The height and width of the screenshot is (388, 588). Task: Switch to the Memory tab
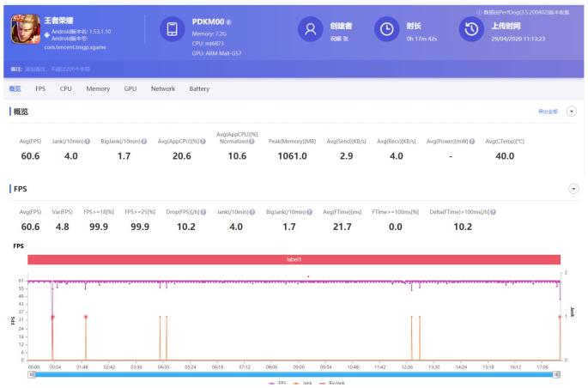[x=97, y=88]
